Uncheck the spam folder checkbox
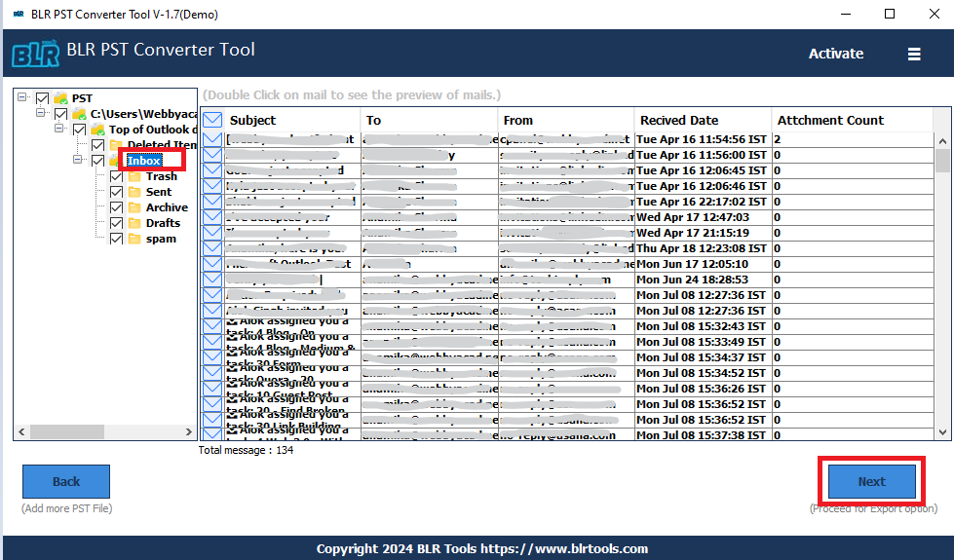The height and width of the screenshot is (560, 954). point(116,239)
